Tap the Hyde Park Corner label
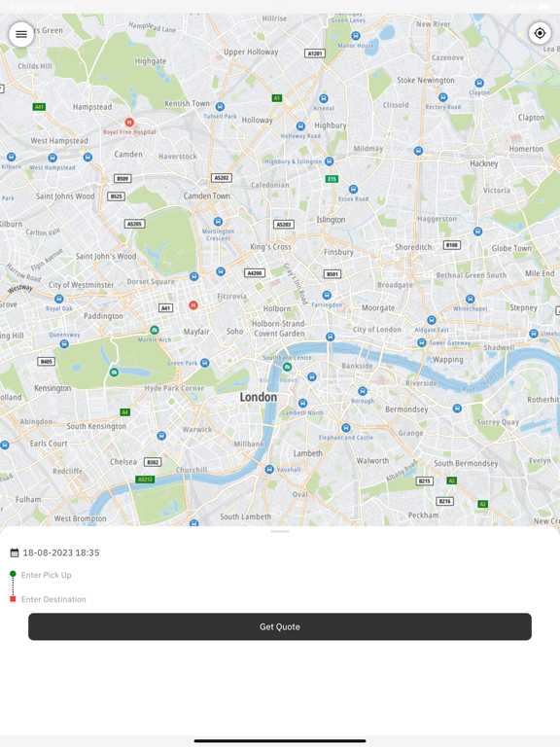The image size is (560, 747). [174, 388]
